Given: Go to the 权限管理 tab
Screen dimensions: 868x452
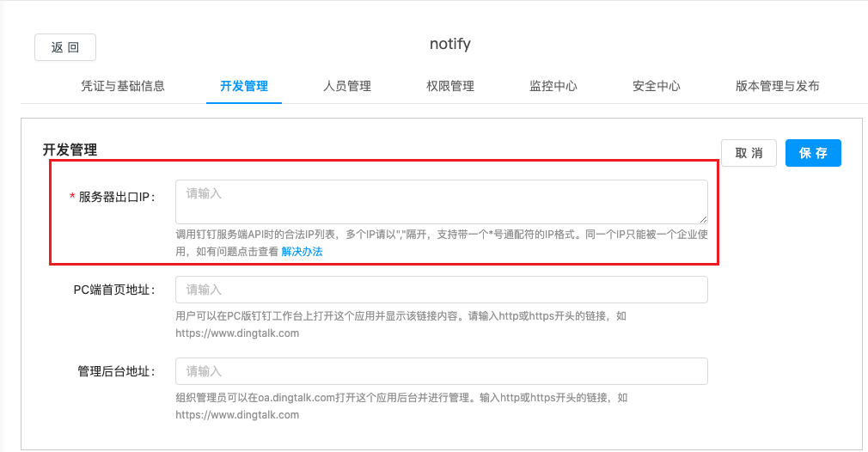Looking at the screenshot, I should (x=450, y=86).
